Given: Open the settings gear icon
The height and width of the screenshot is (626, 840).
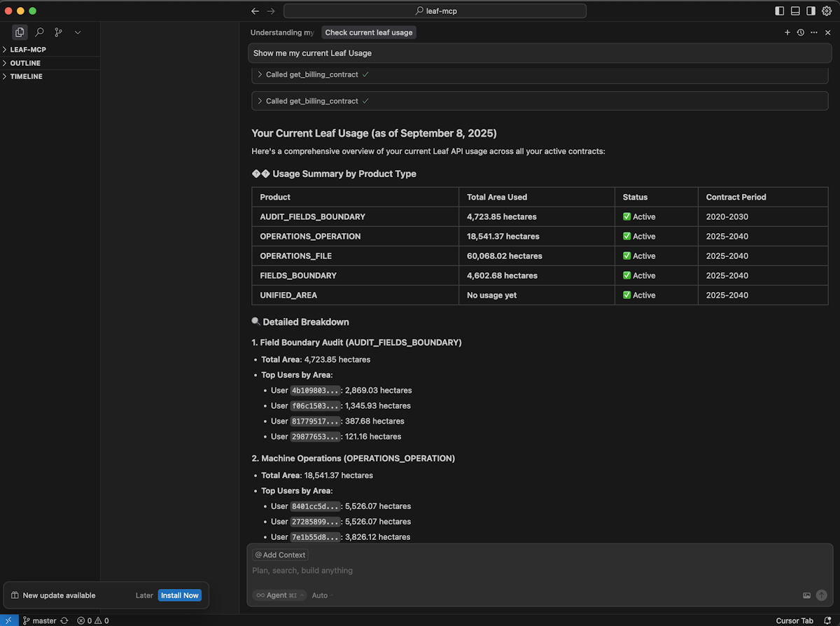Looking at the screenshot, I should tap(827, 11).
